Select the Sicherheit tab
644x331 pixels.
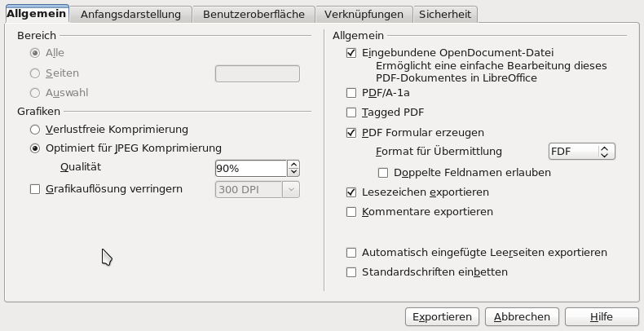click(x=445, y=14)
